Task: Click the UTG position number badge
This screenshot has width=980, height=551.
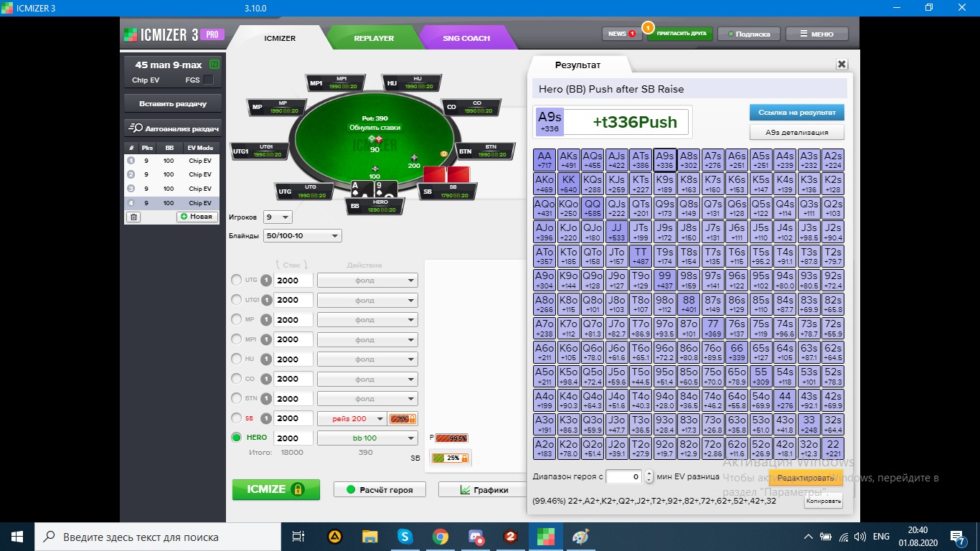Action: [x=266, y=281]
